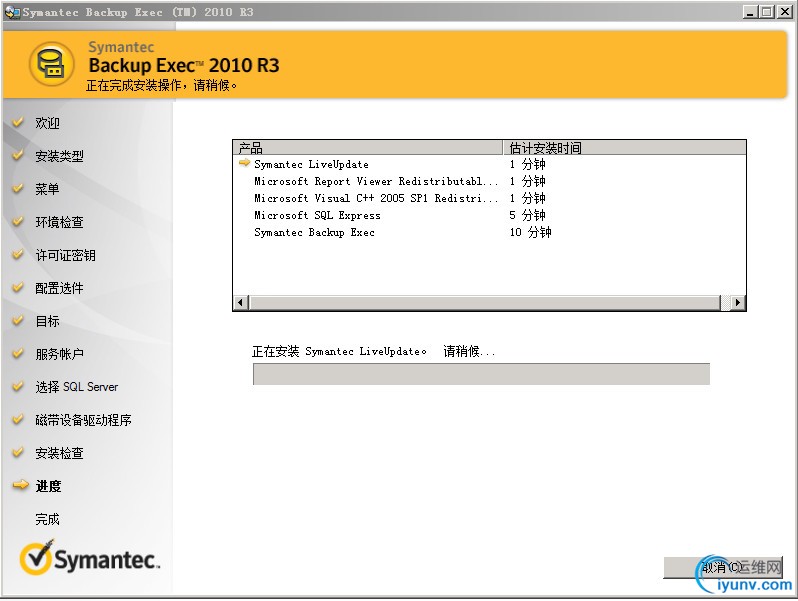This screenshot has height=601, width=798.
Task: Click the checkmark icon beside 服务帐户
Action: tap(18, 353)
